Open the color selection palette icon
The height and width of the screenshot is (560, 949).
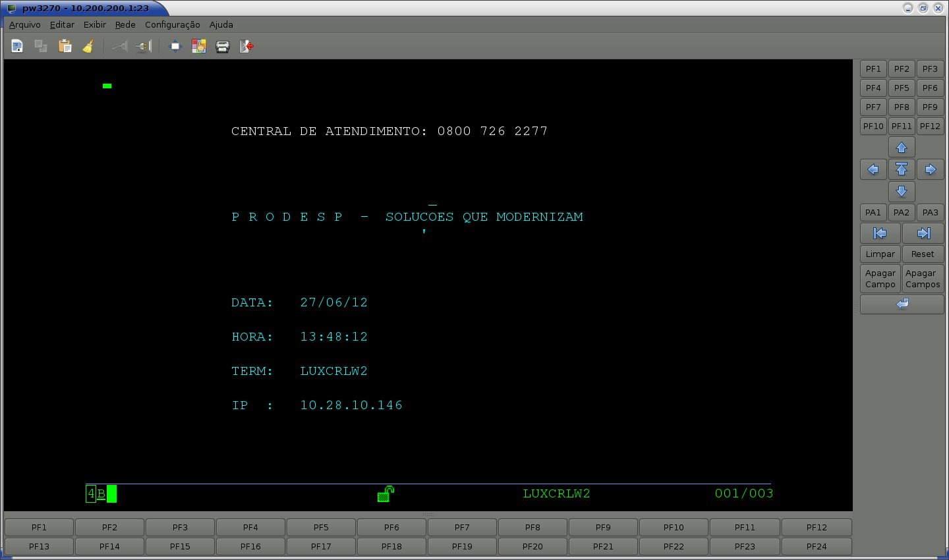coord(198,46)
